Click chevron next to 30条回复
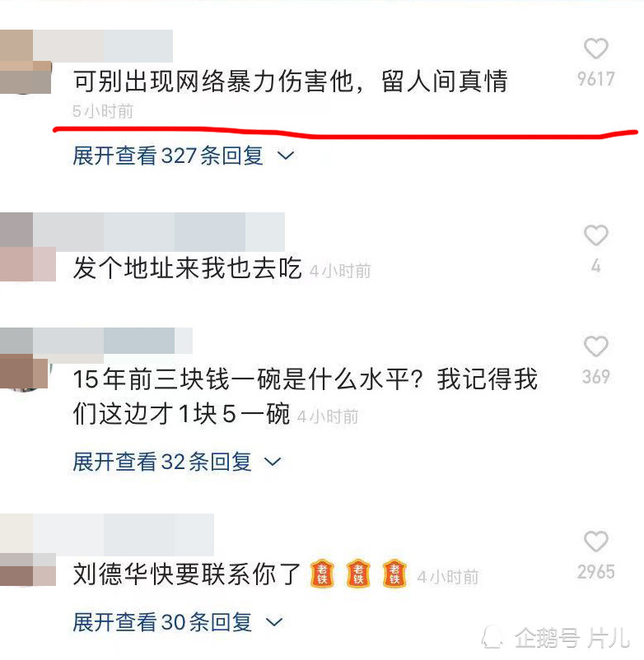This screenshot has width=644, height=660. (x=274, y=622)
